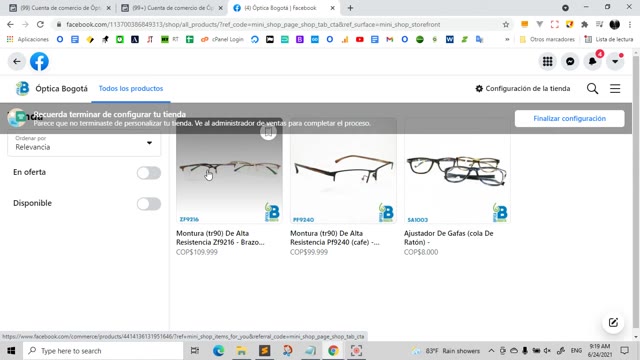Expand the Ordenar por Relevancia dropdown
Image resolution: width=640 pixels, height=360 pixels.
[84, 143]
